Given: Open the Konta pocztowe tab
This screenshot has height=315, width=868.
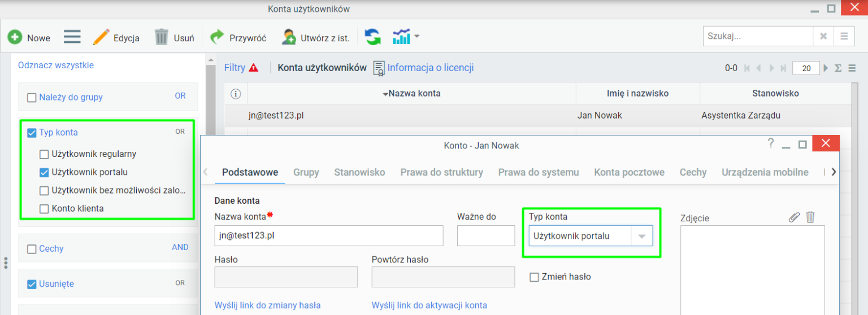Looking at the screenshot, I should [629, 172].
